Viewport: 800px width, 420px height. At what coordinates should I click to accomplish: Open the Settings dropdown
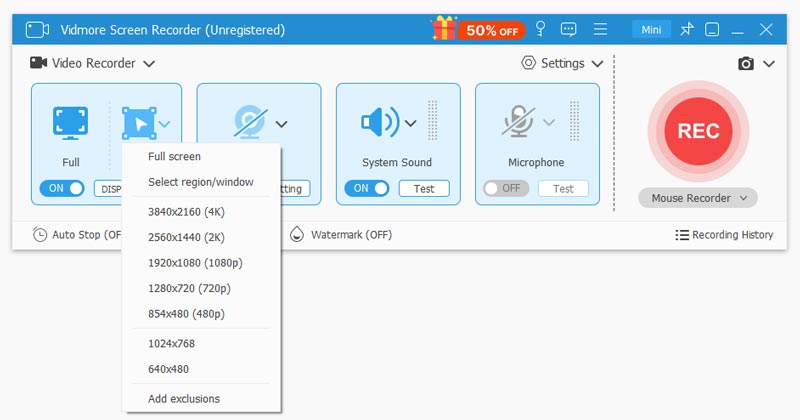tap(562, 63)
